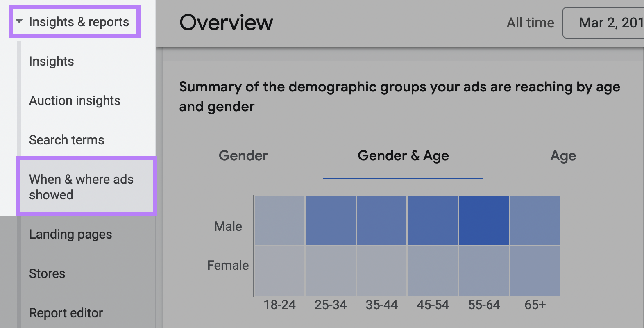
Task: Click the Overview page heading
Action: 226,23
